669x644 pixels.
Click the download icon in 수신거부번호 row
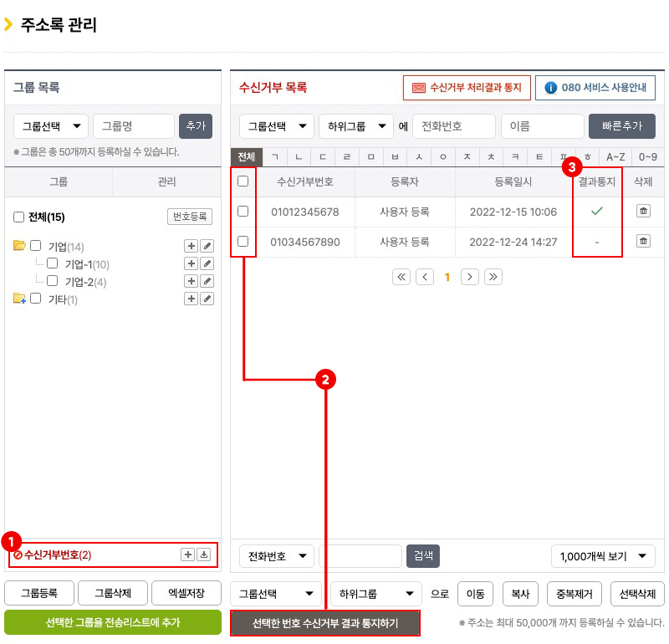[203, 555]
